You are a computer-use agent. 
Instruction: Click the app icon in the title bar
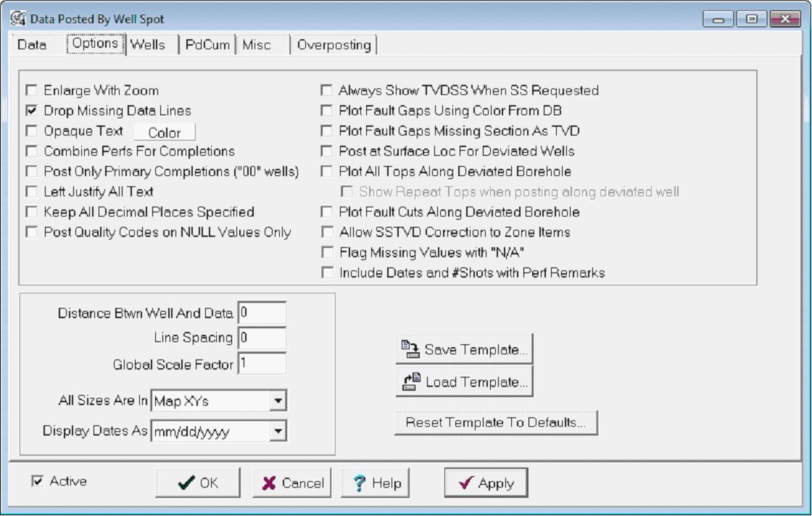coord(18,17)
